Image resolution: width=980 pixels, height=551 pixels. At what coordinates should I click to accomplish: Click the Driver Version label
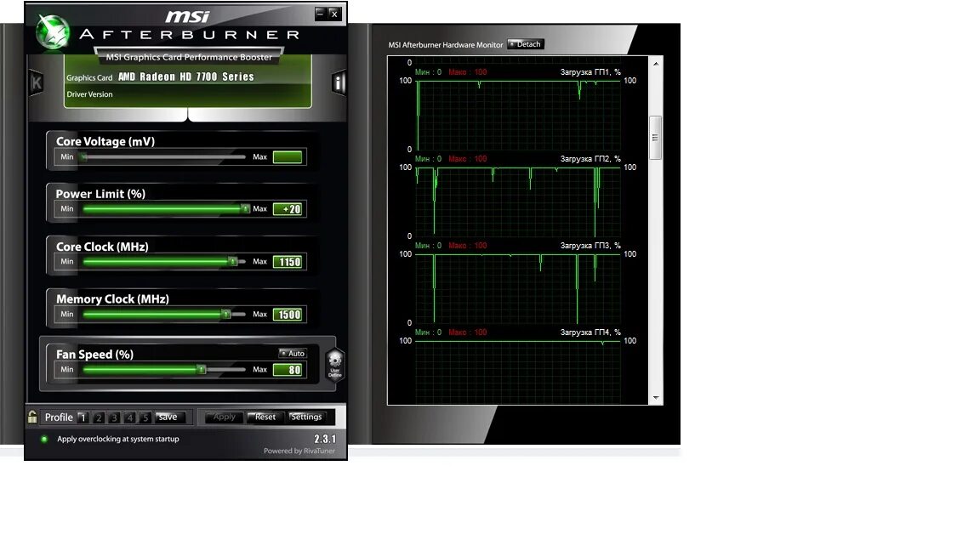point(90,94)
